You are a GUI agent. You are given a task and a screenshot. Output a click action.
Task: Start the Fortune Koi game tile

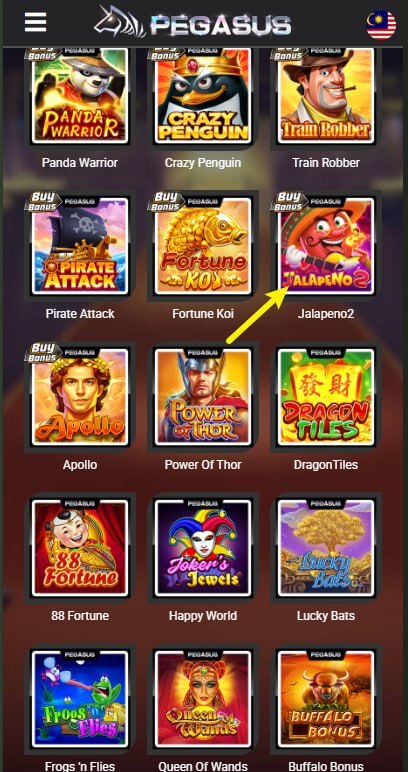click(x=203, y=245)
